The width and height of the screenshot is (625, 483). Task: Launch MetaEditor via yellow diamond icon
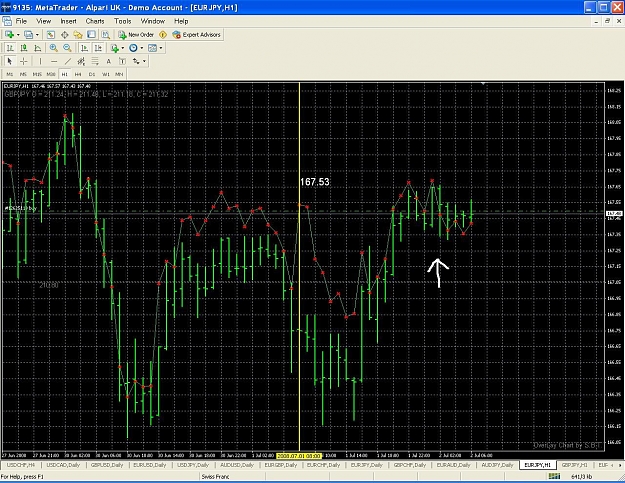coord(163,35)
